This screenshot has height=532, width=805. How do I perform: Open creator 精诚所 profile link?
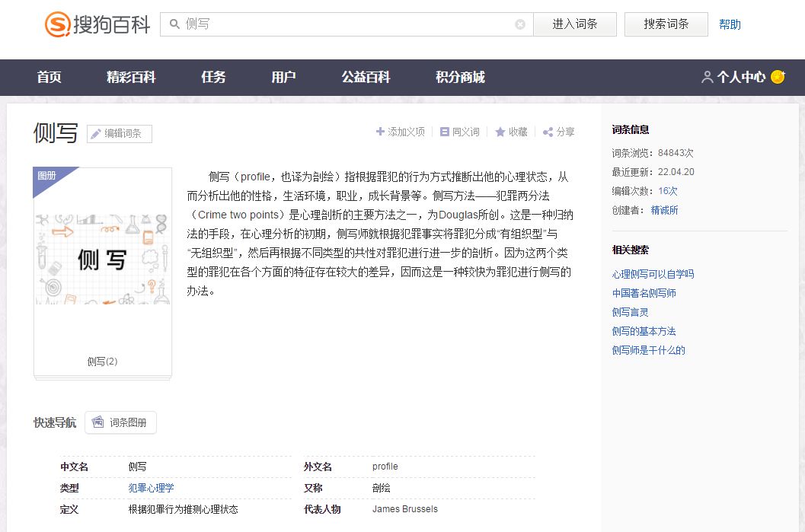click(x=664, y=210)
